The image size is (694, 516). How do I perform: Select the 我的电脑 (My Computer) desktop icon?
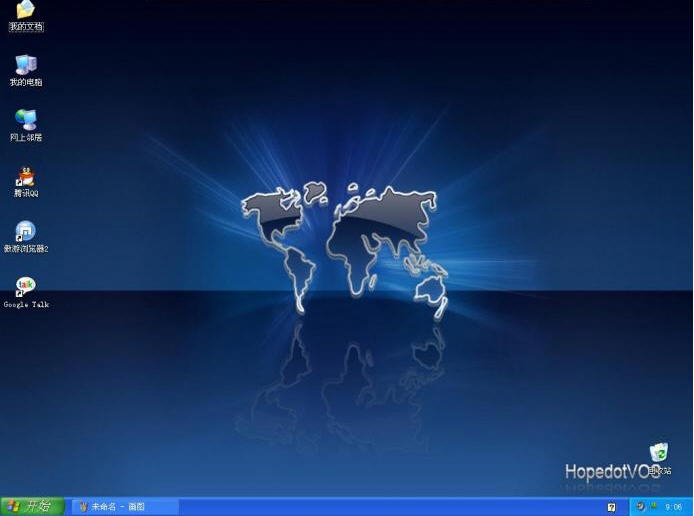click(x=25, y=66)
